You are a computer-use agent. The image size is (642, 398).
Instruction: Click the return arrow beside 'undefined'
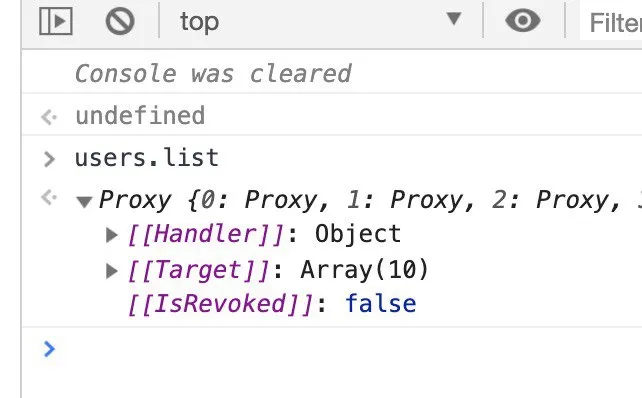click(49, 117)
